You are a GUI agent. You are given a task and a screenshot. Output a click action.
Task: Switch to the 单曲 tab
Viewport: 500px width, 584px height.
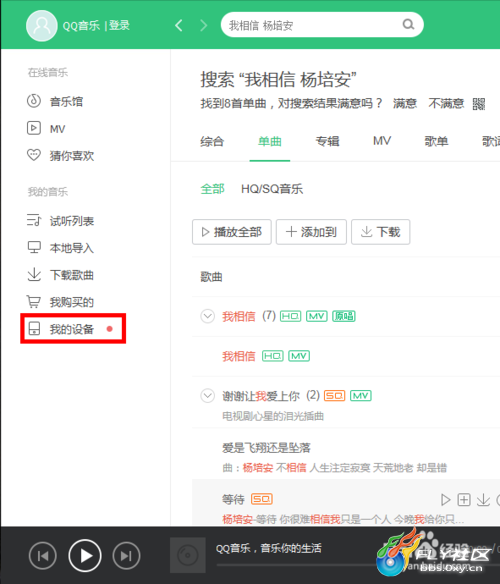pyautogui.click(x=270, y=141)
